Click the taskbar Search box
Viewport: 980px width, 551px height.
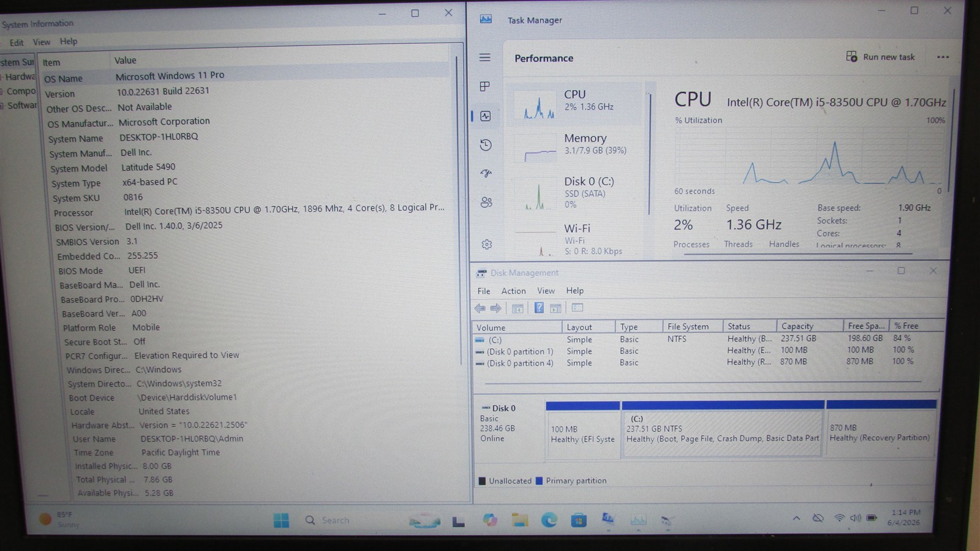click(x=346, y=520)
